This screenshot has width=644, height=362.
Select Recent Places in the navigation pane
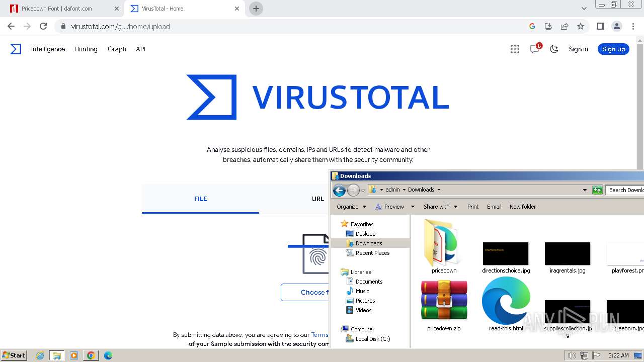pyautogui.click(x=372, y=253)
